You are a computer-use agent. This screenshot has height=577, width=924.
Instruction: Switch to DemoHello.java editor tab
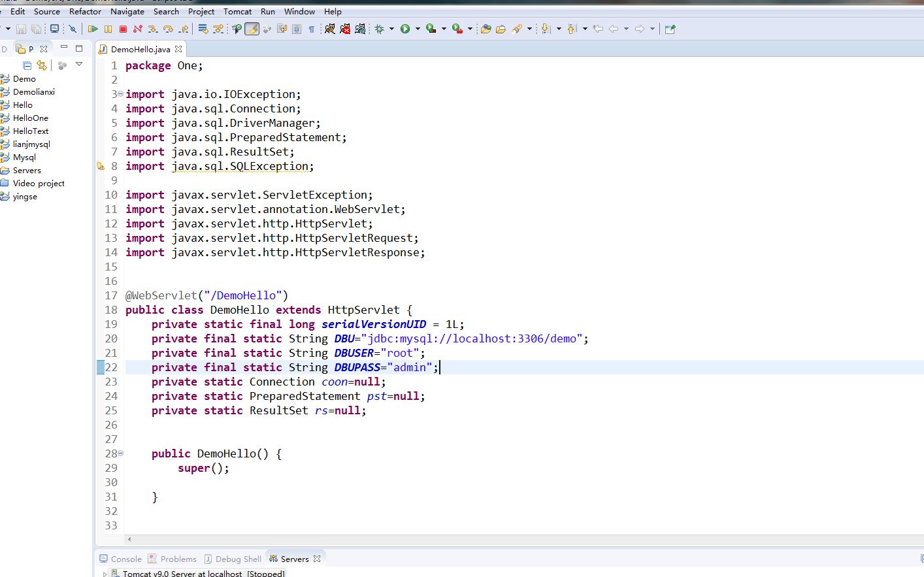[140, 49]
